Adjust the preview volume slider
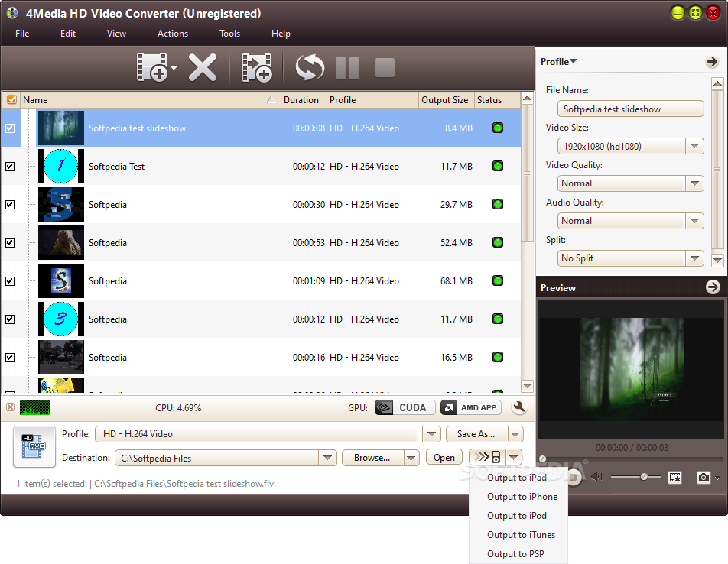 (x=644, y=477)
